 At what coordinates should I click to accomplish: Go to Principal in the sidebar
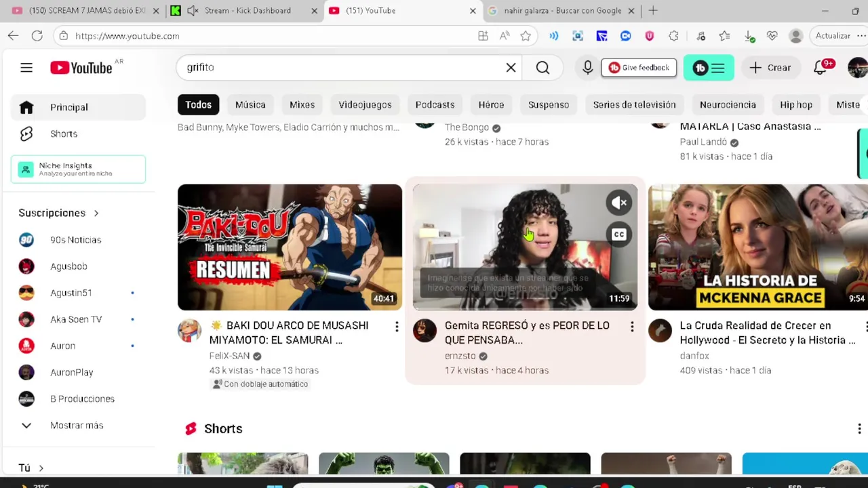click(x=78, y=107)
